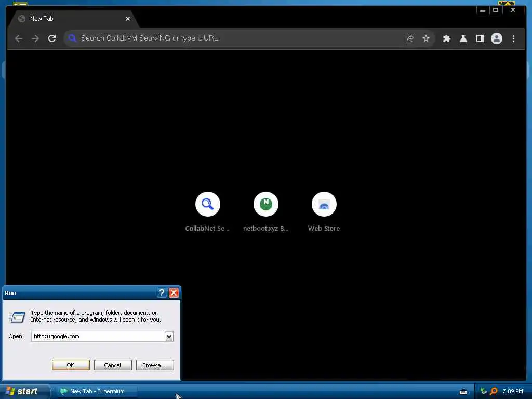Click the 7:09 PM clock
Viewport: 532px width, 399px height.
click(513, 391)
